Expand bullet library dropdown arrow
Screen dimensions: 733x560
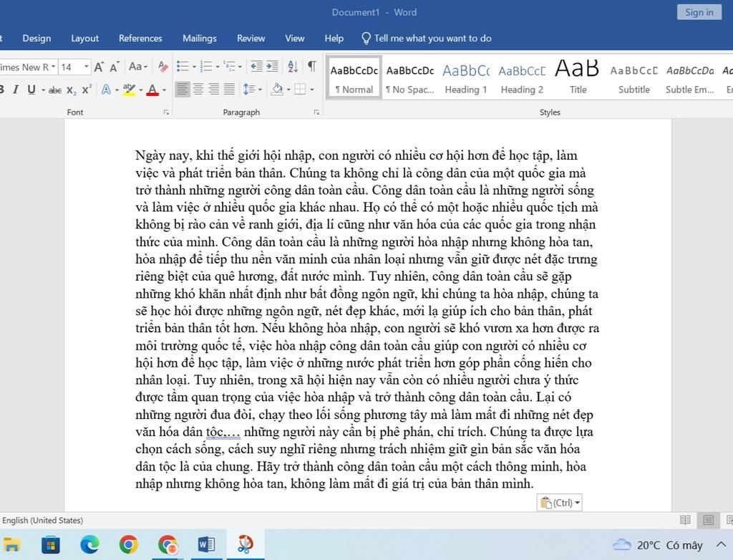tap(194, 67)
